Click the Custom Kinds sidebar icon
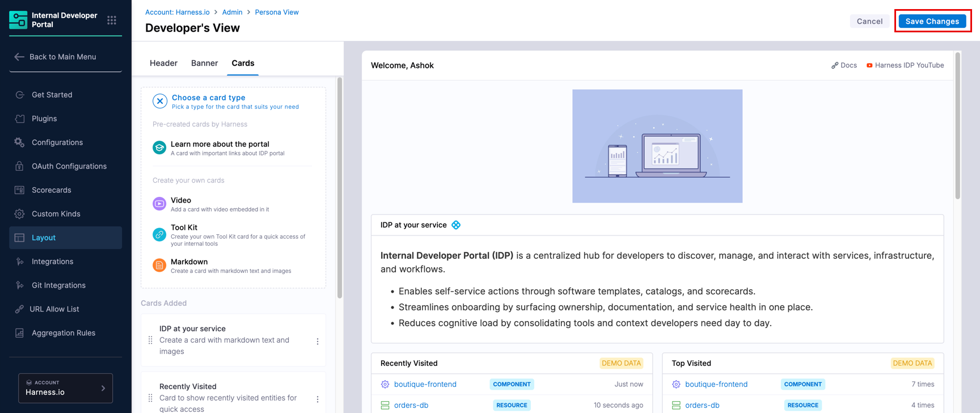The width and height of the screenshot is (980, 413). click(x=20, y=214)
